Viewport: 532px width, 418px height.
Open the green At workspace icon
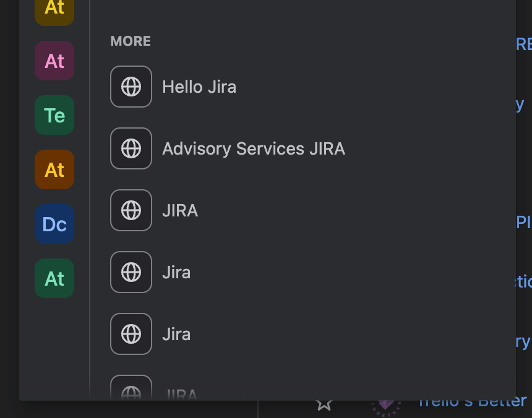coord(54,278)
